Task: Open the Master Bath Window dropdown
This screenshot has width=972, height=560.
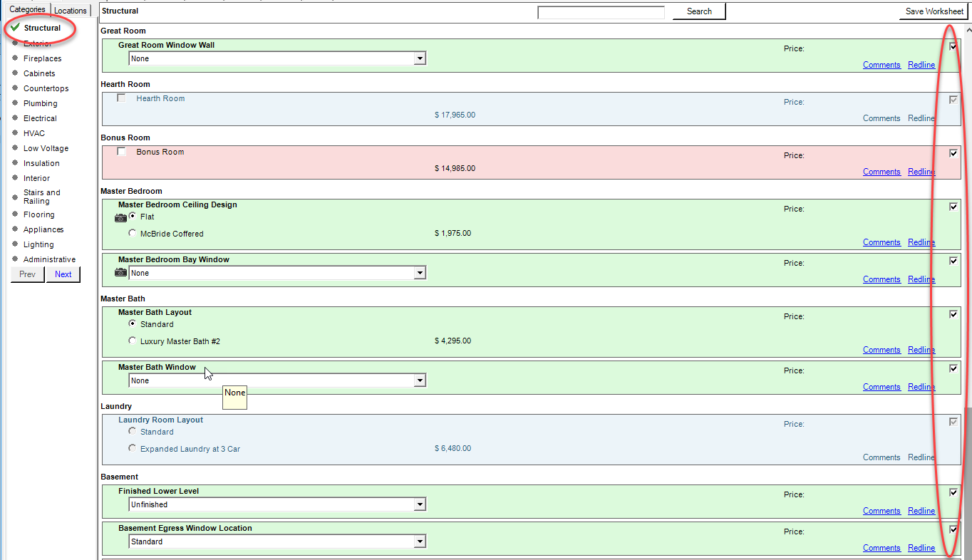Action: click(x=277, y=380)
